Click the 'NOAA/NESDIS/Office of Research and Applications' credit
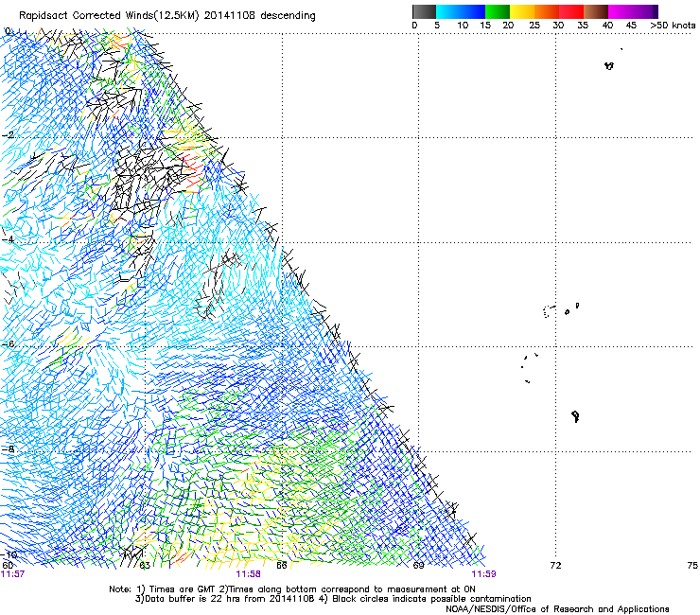700x615 pixels. click(x=557, y=609)
